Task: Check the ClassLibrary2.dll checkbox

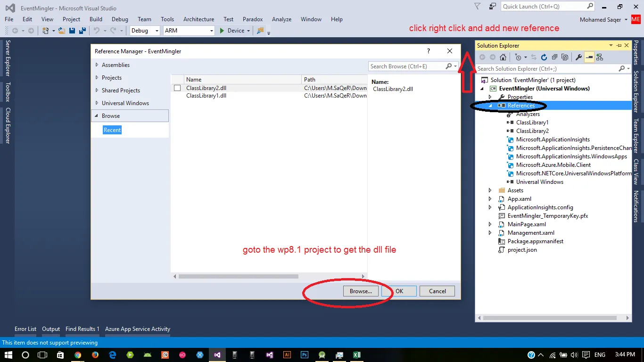Action: tap(177, 88)
